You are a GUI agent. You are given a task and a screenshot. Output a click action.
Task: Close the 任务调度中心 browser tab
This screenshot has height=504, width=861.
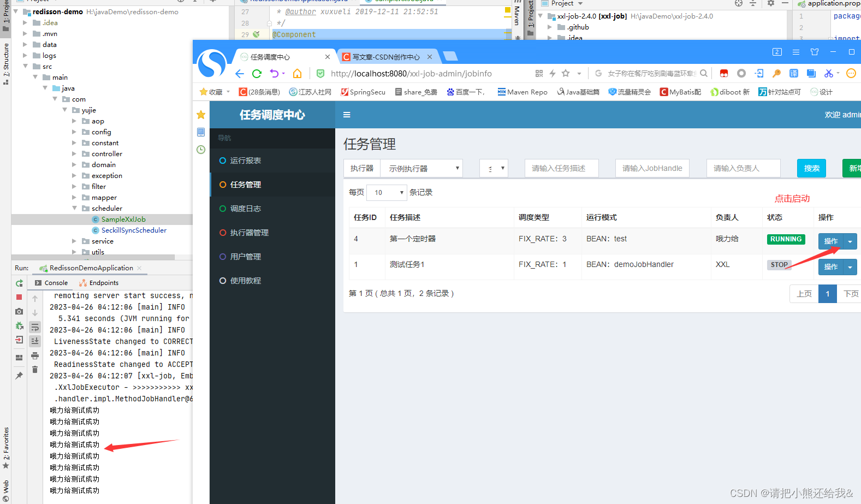pyautogui.click(x=328, y=57)
